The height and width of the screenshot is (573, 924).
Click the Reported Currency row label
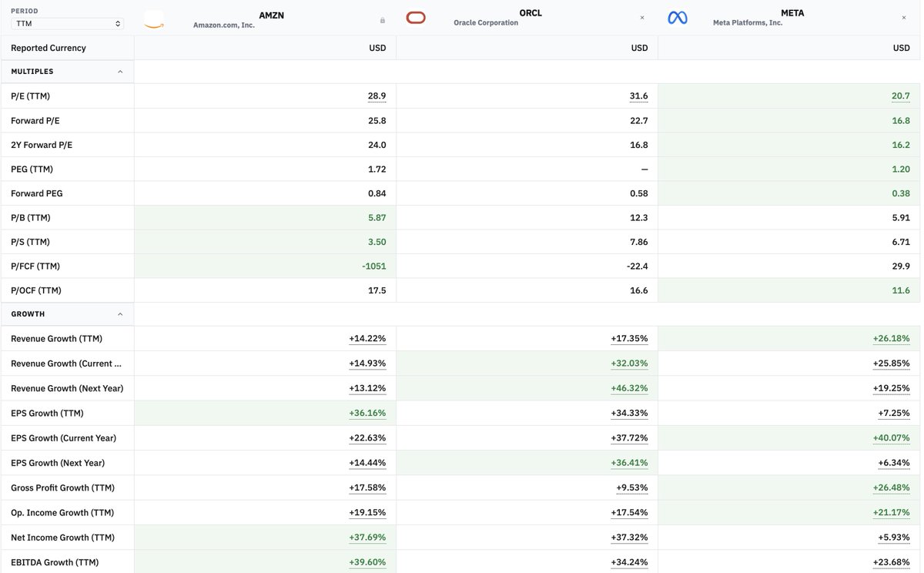(49, 48)
